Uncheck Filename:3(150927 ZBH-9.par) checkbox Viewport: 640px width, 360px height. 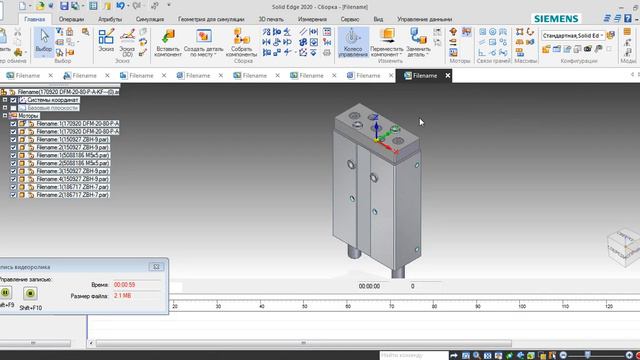(x=13, y=171)
